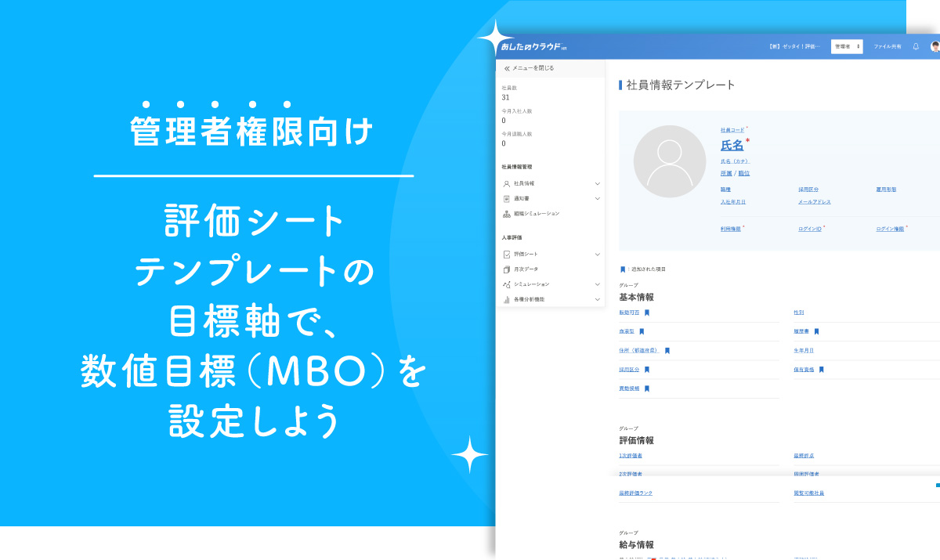The image size is (940, 560).
Task: Click the 1次評価者 link
Action: (x=631, y=456)
